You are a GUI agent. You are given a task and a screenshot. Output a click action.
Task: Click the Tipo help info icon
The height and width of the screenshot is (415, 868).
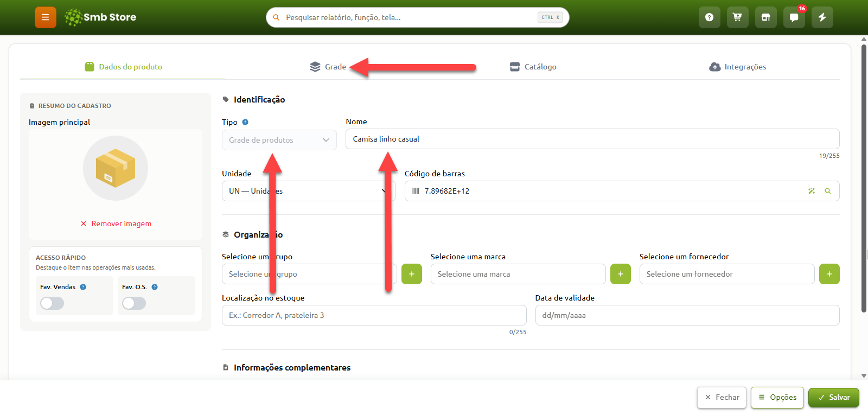[x=245, y=122]
